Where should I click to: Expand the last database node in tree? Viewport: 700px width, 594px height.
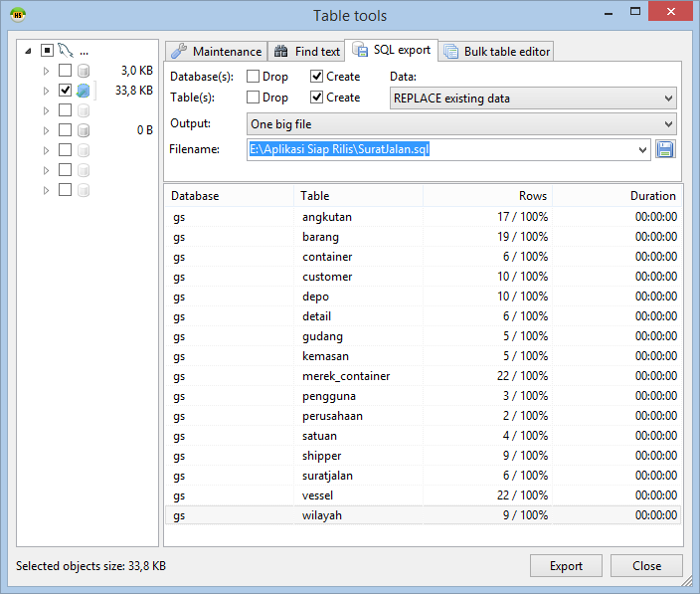[x=46, y=190]
